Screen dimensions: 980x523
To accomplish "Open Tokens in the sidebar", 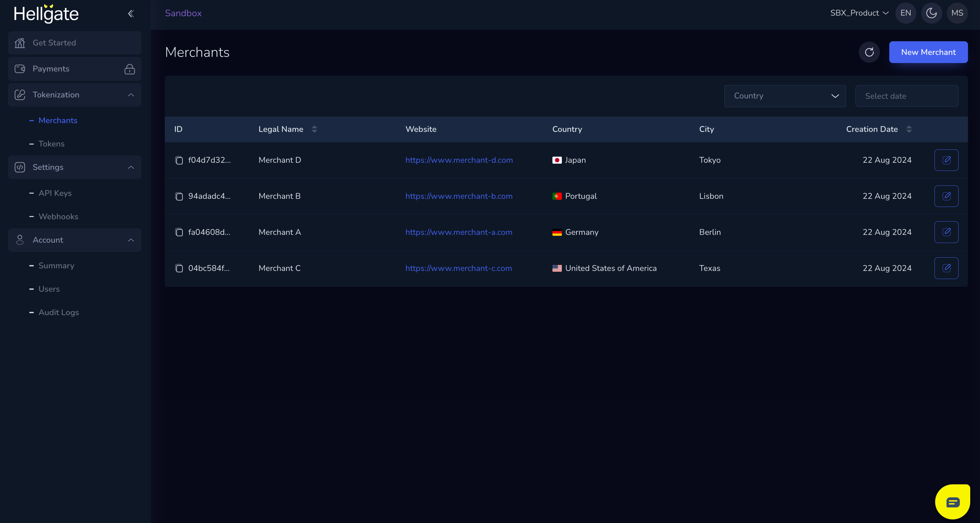I will 51,144.
